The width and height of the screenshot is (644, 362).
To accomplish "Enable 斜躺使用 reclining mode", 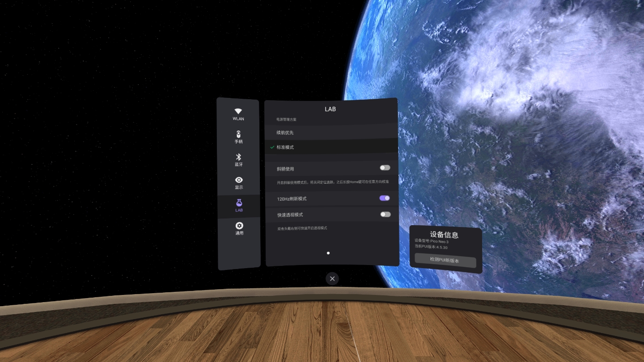I will point(385,168).
